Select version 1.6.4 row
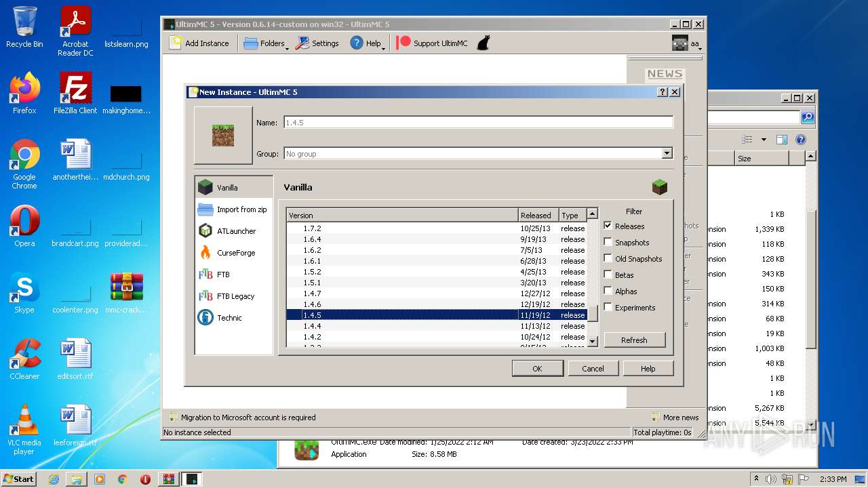 tap(437, 239)
